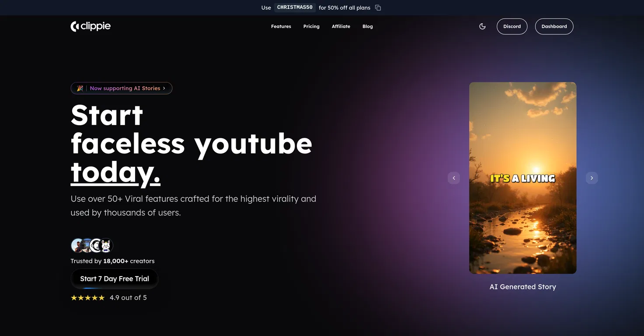Toggle dark mode moon icon

(x=482, y=26)
